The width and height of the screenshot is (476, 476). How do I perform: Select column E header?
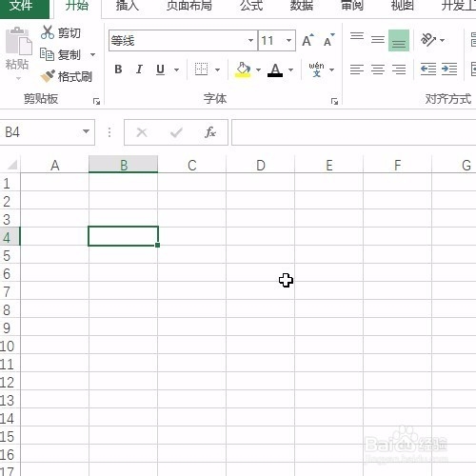click(x=329, y=165)
